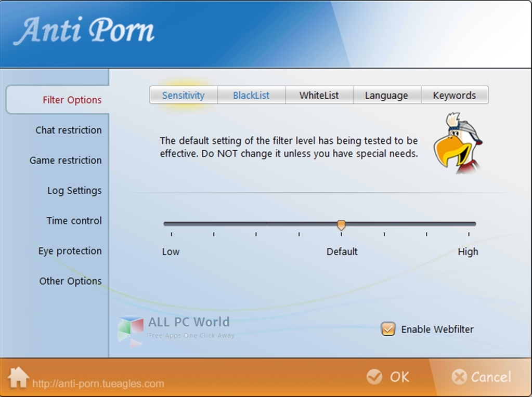Switch to the BlackList tab
Image resolution: width=532 pixels, height=397 pixels.
coord(251,95)
